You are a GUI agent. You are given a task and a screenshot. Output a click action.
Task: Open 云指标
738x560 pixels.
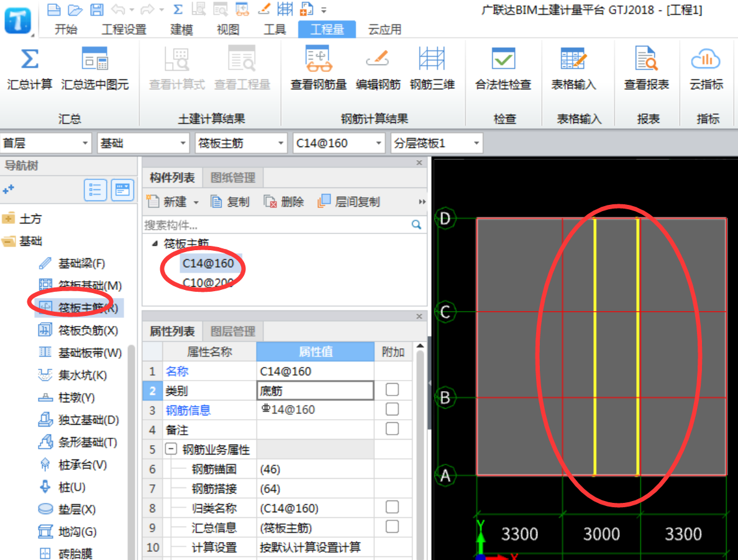(706, 69)
